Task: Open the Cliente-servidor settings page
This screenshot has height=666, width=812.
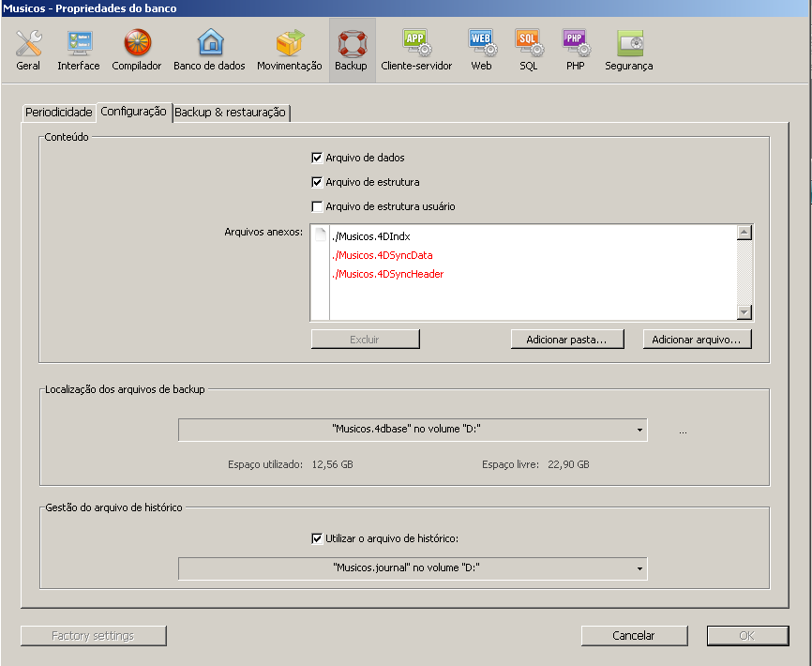Action: 416,51
